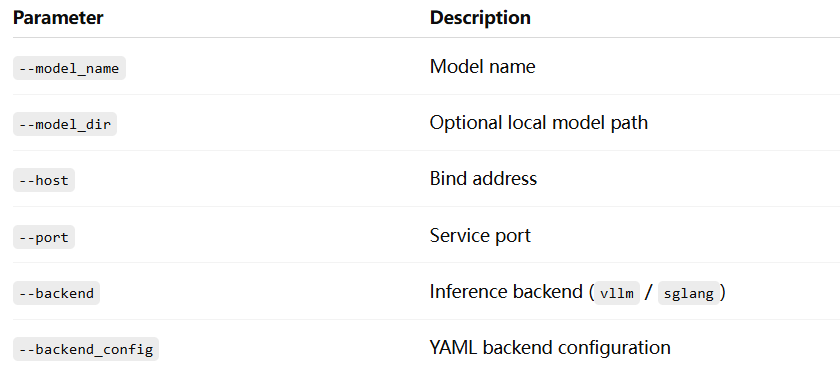This screenshot has width=840, height=373.
Task: Click the sglang inline code tag
Action: click(x=688, y=293)
